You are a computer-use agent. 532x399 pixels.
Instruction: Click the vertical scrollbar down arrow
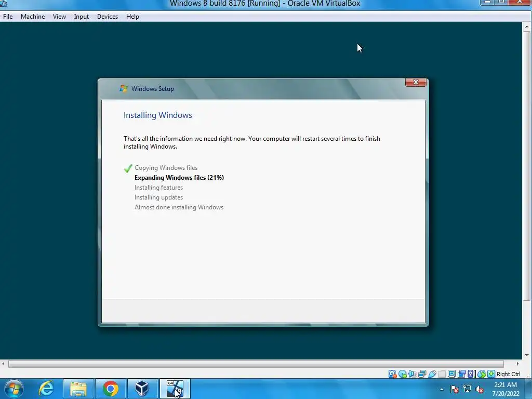coord(527,355)
